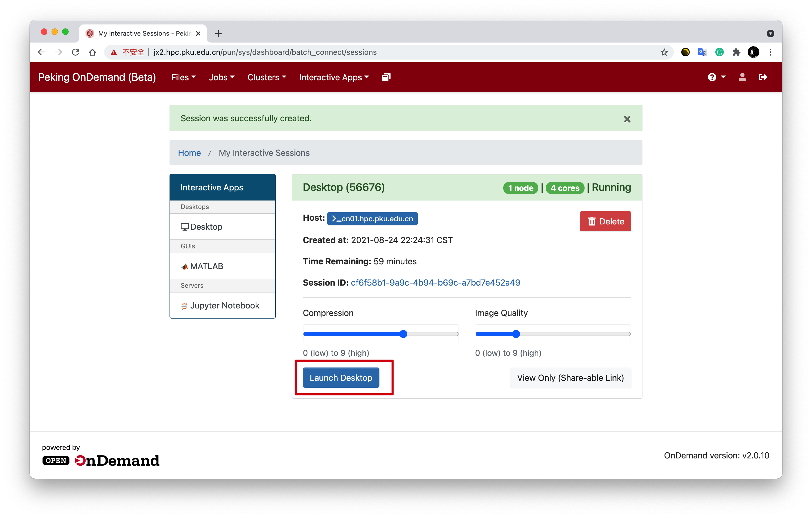
Task: Click the browser forward arrow
Action: 58,52
